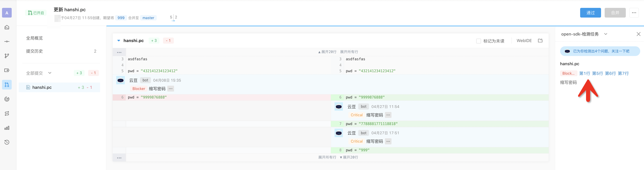Click the 合并 merge button
644x170 pixels.
(x=615, y=13)
